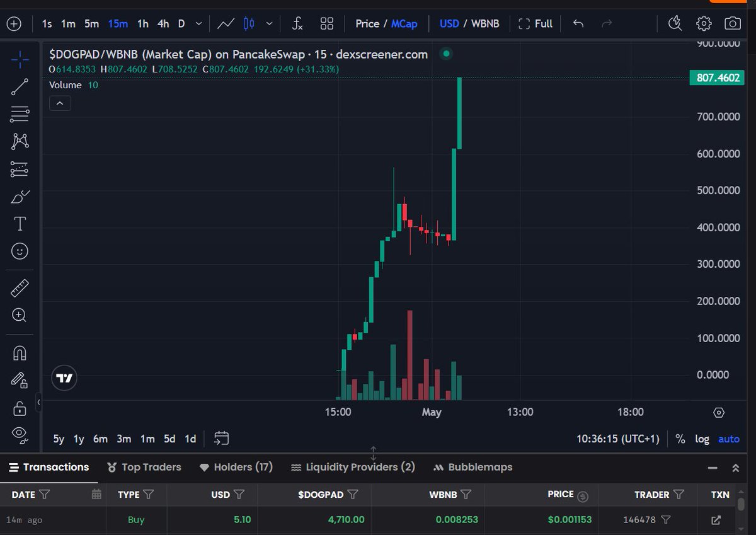Select candlestick chart style
The height and width of the screenshot is (535, 756).
coord(249,24)
